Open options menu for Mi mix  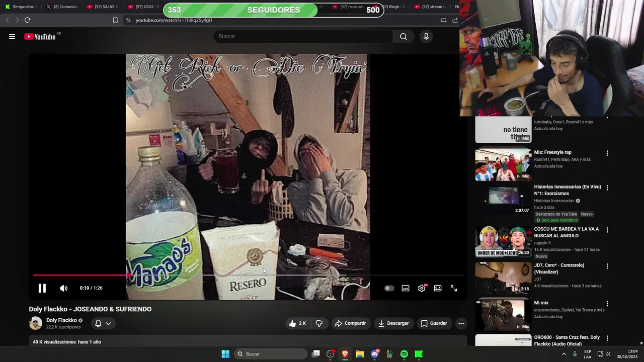click(x=607, y=304)
